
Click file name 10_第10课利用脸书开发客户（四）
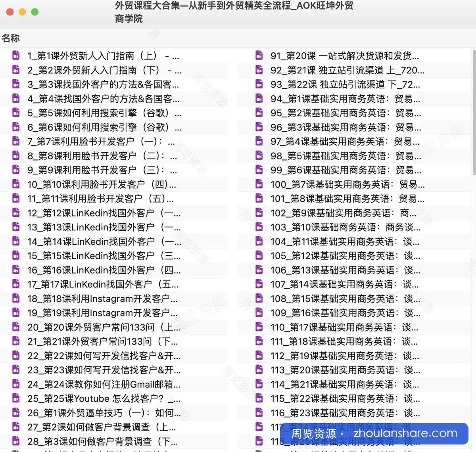click(102, 184)
